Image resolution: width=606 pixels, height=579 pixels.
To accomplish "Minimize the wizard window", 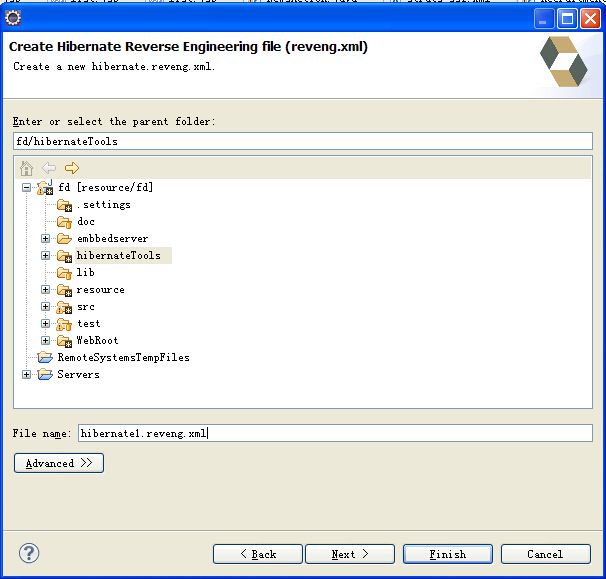I will (x=544, y=18).
